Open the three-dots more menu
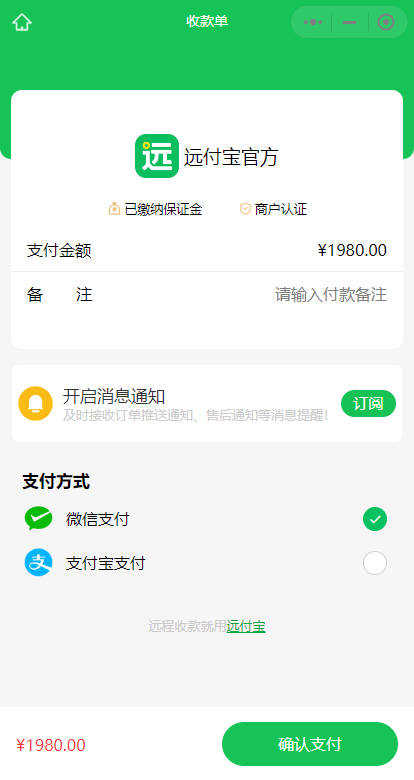 tap(312, 22)
